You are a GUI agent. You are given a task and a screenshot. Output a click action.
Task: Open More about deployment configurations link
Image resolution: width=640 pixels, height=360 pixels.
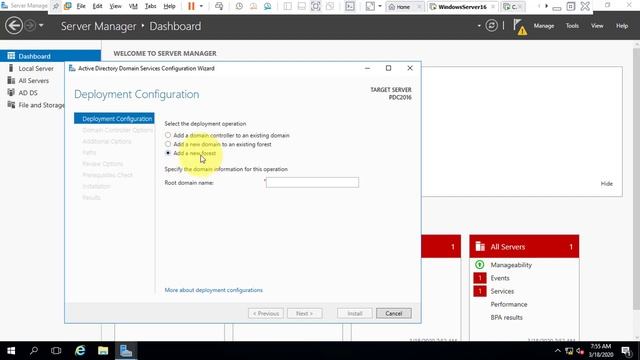click(x=213, y=290)
